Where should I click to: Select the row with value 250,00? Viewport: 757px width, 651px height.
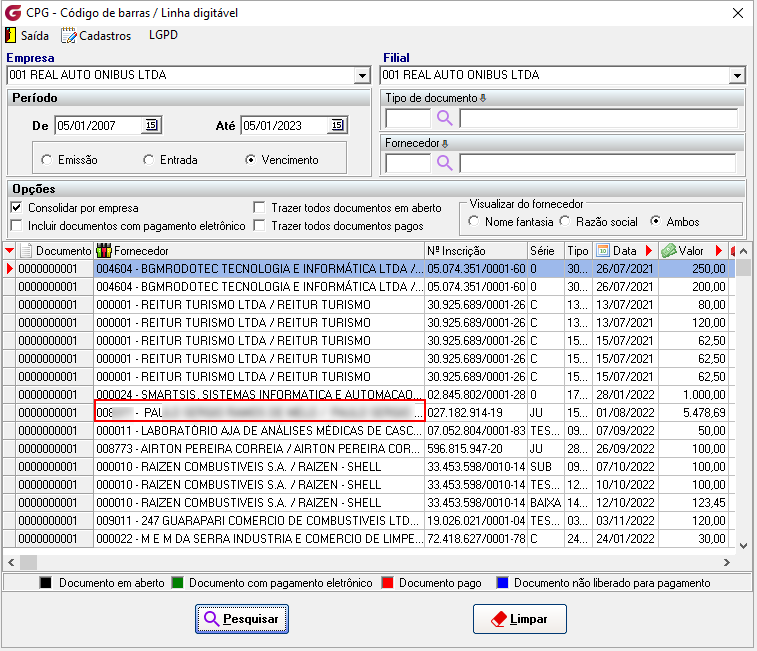[369, 269]
